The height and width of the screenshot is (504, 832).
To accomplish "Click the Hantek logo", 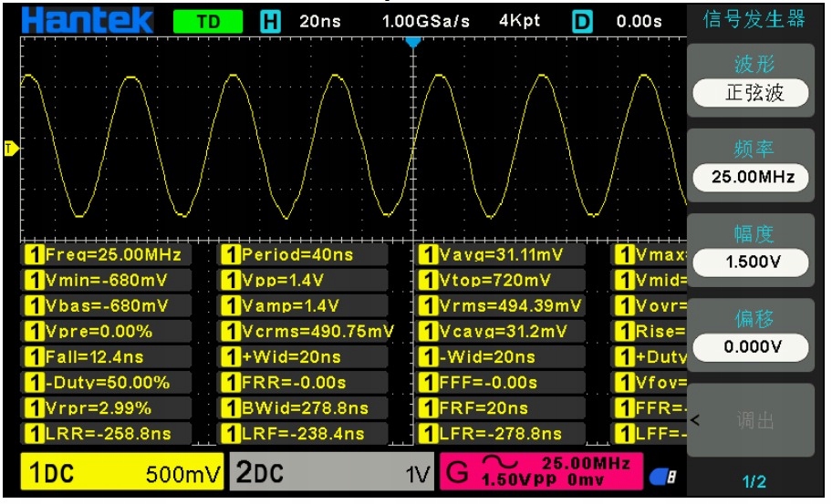I will (88, 21).
